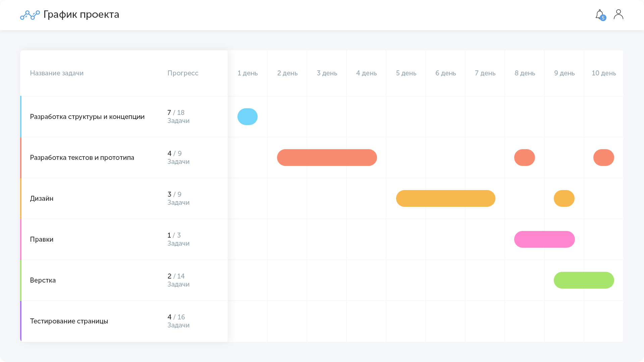
Task: Click the 4 / 9 progress for Разработка текстов
Action: pyautogui.click(x=174, y=154)
